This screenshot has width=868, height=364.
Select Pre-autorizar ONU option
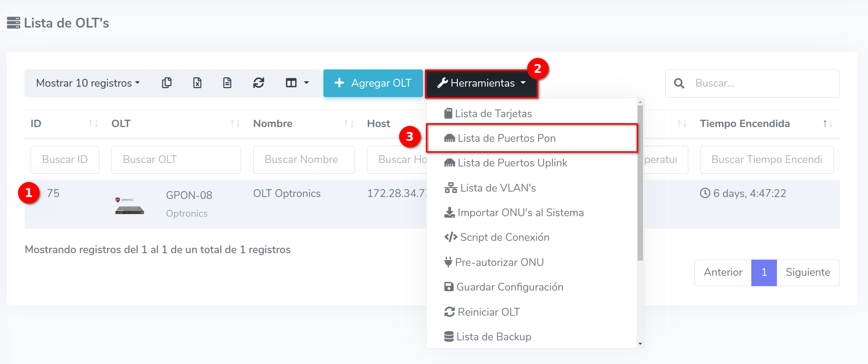pos(499,263)
